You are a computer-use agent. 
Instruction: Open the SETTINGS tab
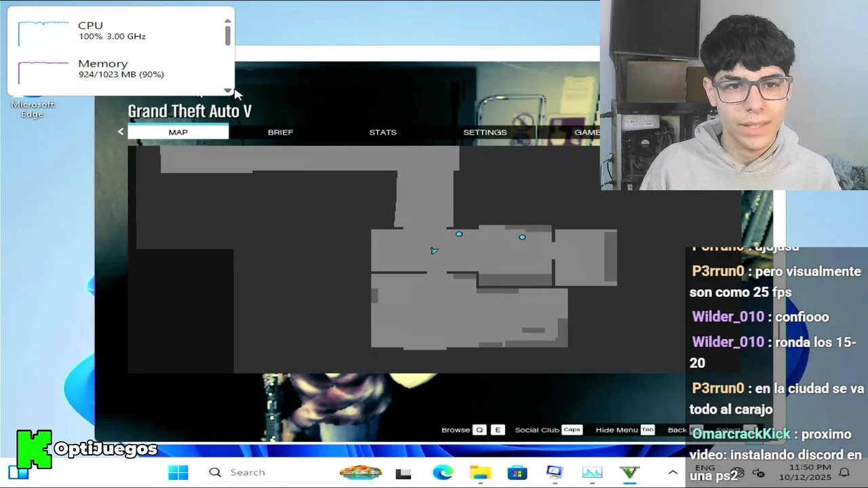tap(485, 132)
